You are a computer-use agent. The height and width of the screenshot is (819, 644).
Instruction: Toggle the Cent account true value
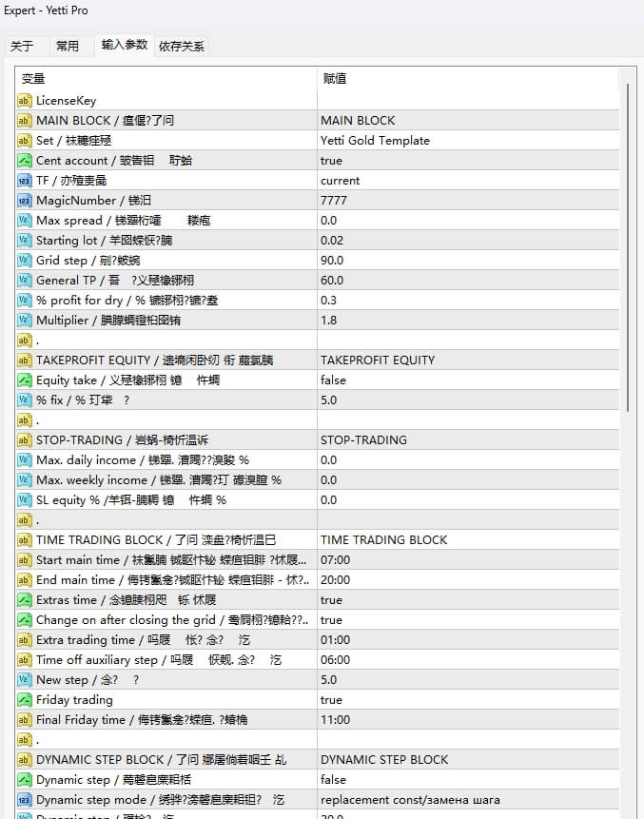coord(468,161)
